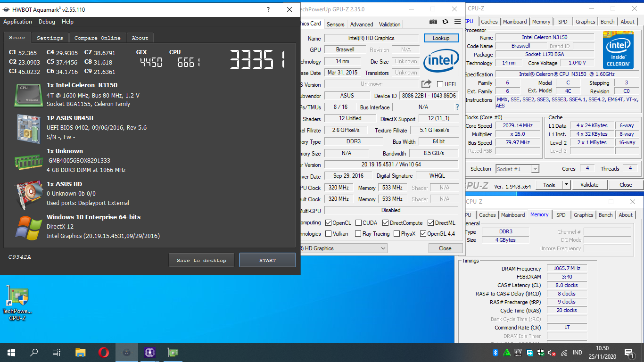Screen dimensions: 644x362
Task: Click the BIOS share/export arrow icon in GPU-Z
Action: tap(426, 84)
